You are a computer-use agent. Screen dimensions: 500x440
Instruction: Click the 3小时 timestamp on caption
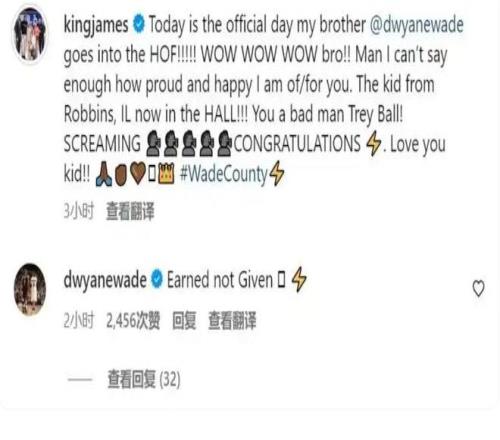(x=79, y=211)
